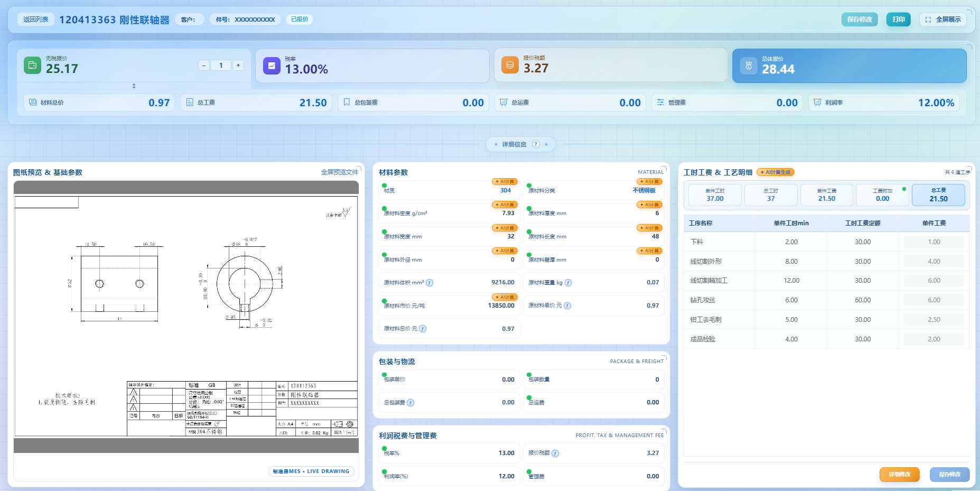Click the 线切割外形 单件工费 4.00 field
The width and height of the screenshot is (980, 491).
(x=934, y=262)
